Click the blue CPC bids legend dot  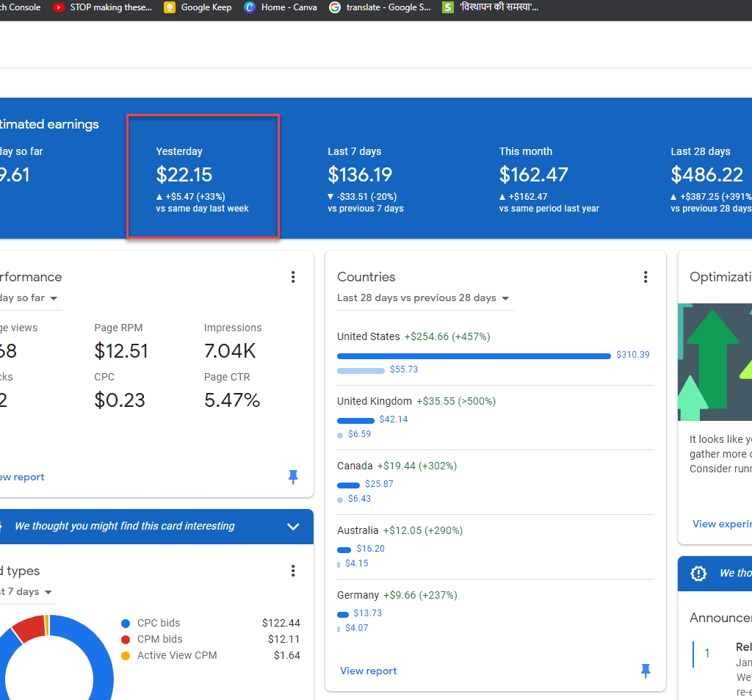click(x=126, y=623)
